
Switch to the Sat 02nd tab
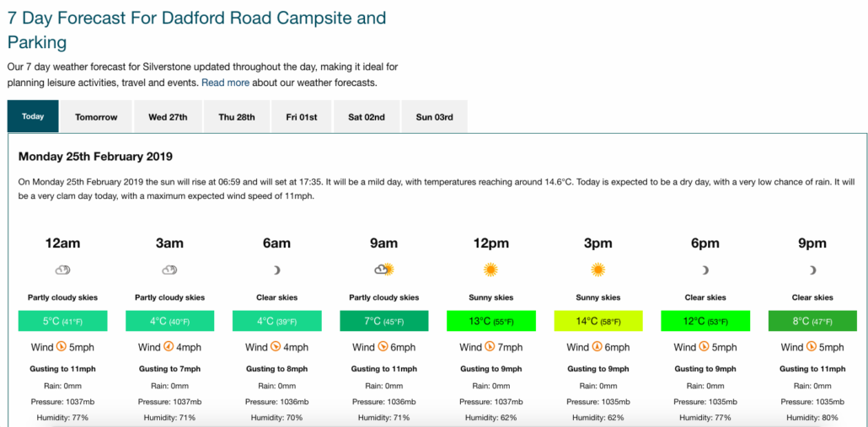pyautogui.click(x=367, y=117)
